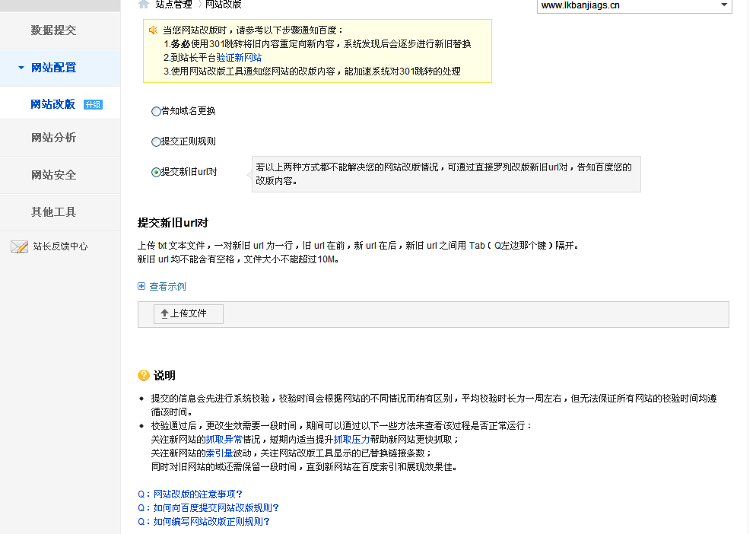756x534 pixels.
Task: Click the envelope feedback icon
Action: (19, 247)
